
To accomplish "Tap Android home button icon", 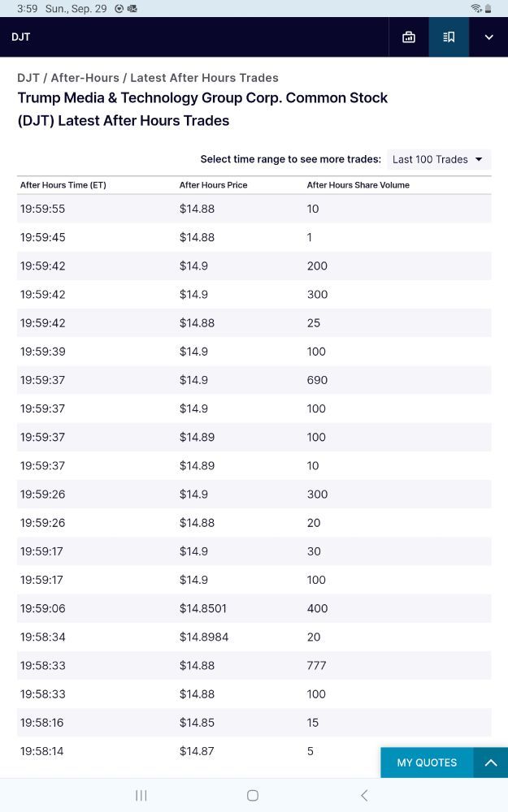I will [x=253, y=795].
